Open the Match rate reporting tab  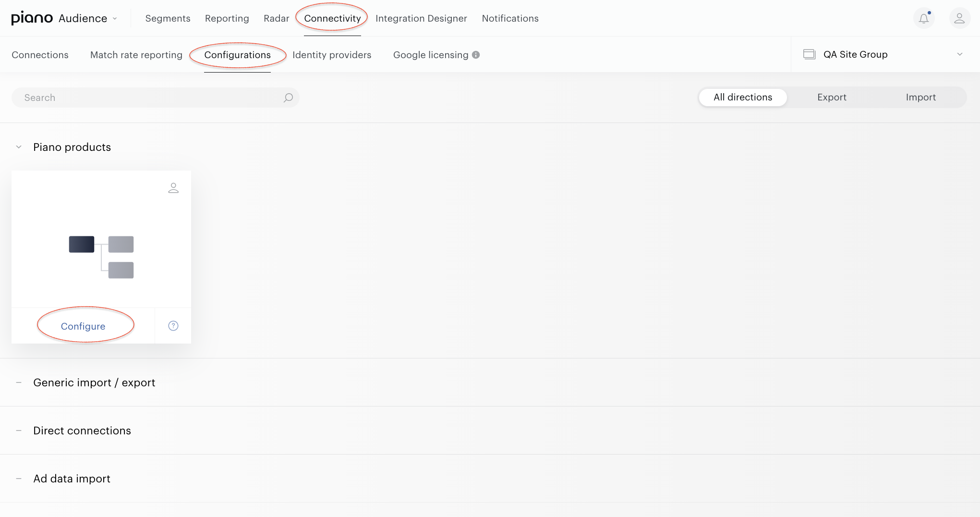(136, 55)
